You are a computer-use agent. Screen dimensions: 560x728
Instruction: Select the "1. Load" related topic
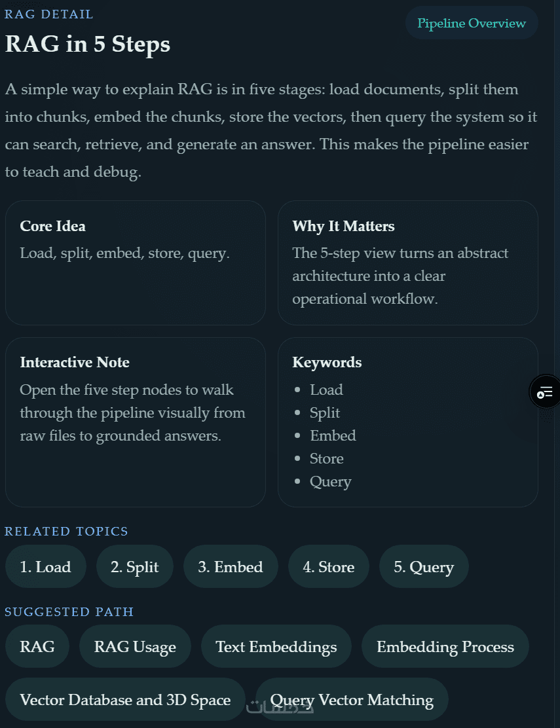pos(45,567)
